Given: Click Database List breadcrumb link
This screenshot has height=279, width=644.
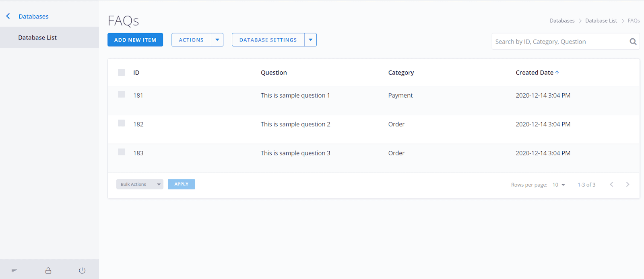Looking at the screenshot, I should click(601, 21).
